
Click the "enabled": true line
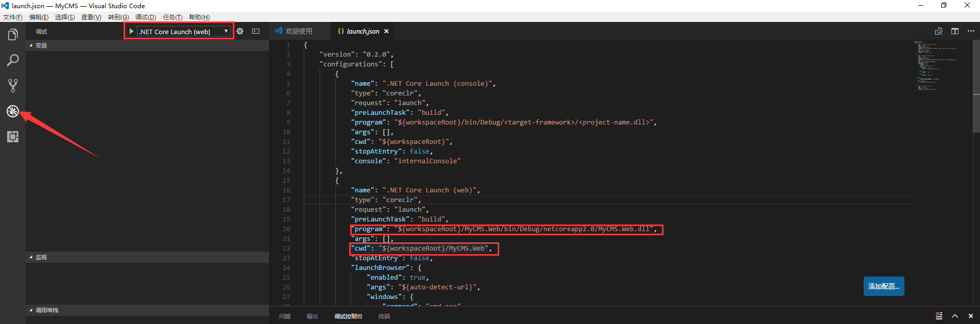point(398,278)
